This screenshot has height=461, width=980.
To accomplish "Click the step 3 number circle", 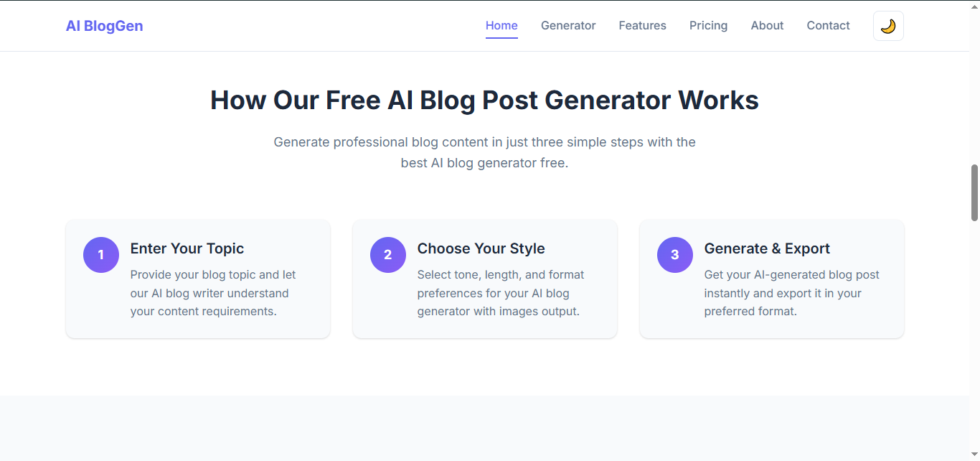I will pos(675,255).
